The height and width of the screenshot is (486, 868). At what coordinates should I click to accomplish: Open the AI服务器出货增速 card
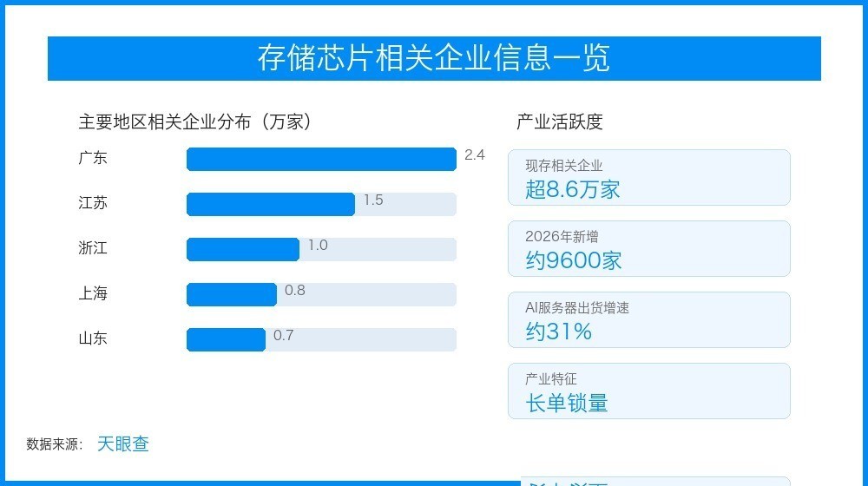click(648, 320)
